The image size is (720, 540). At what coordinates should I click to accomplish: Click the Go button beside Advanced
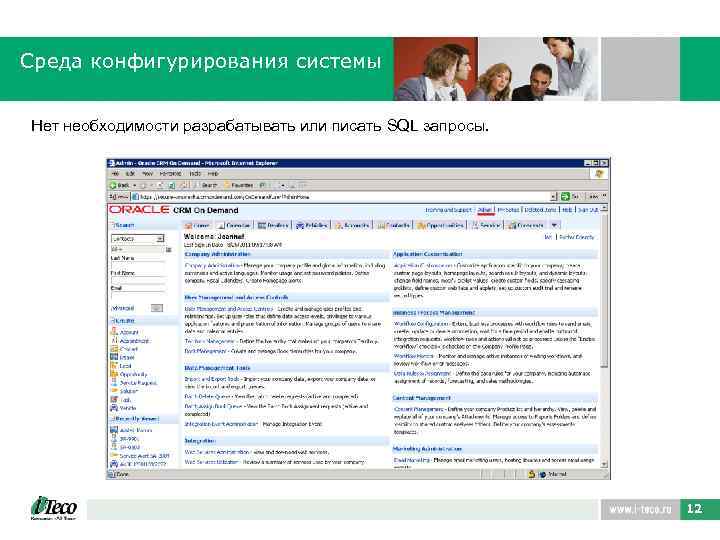tap(157, 308)
